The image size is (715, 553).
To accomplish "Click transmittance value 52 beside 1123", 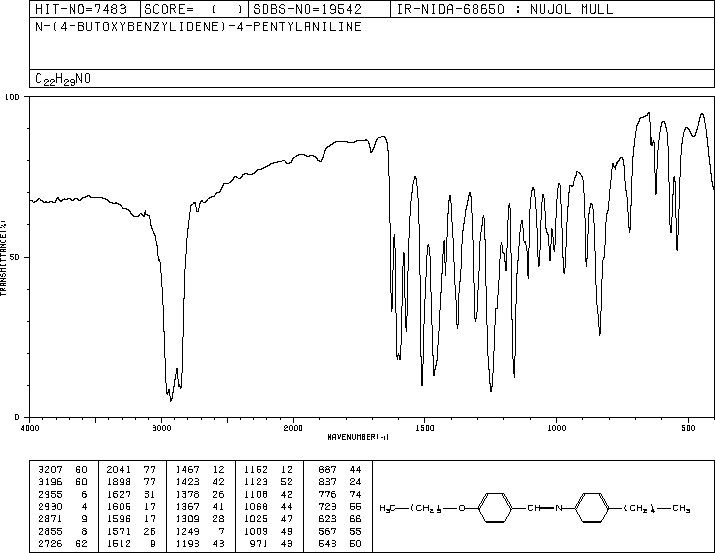I will [x=287, y=482].
